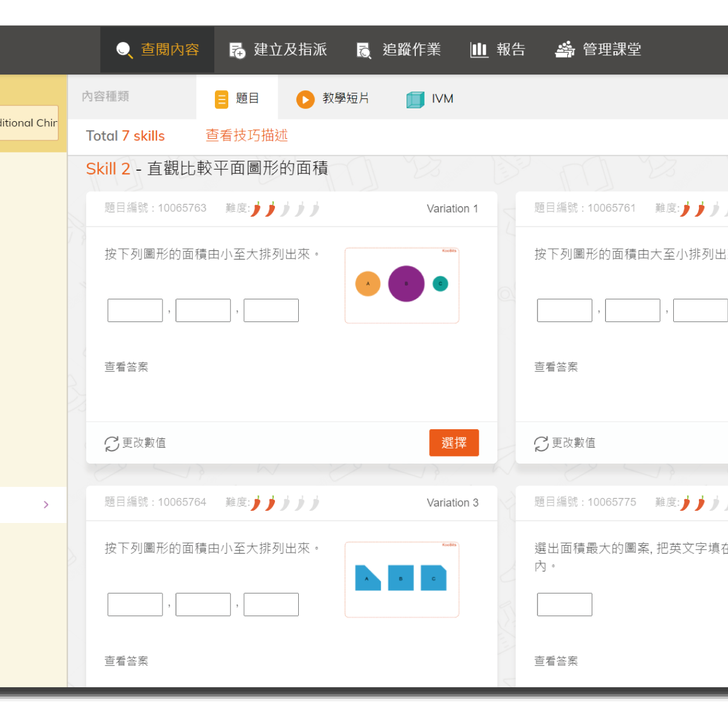
Task: Open the 查看技巧描述 link
Action: (x=246, y=136)
